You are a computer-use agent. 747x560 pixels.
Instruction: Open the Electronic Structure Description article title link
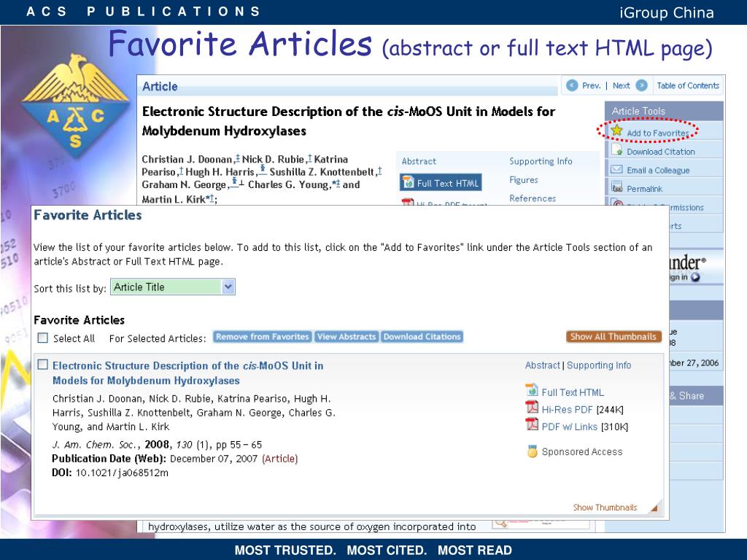[187, 373]
